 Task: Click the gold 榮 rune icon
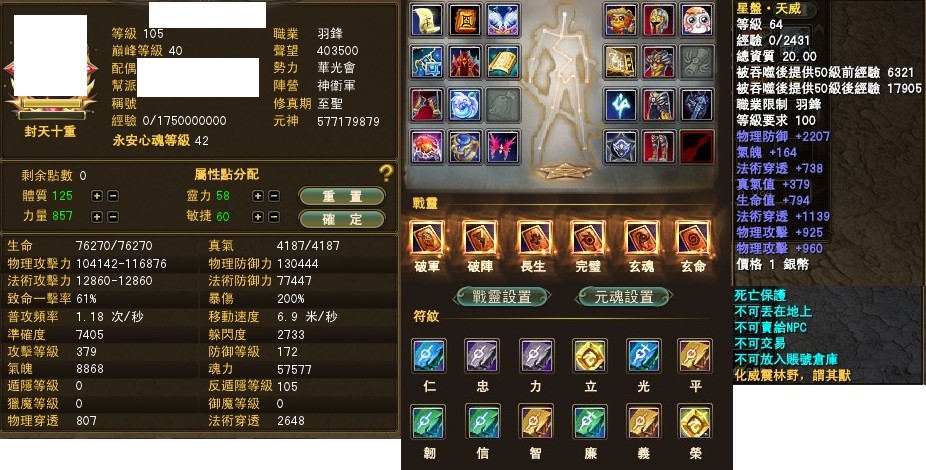click(695, 421)
